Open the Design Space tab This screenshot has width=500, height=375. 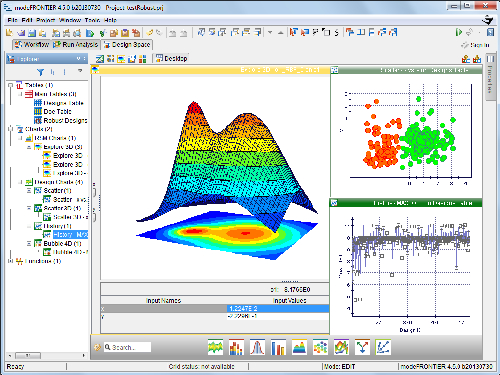tap(127, 44)
